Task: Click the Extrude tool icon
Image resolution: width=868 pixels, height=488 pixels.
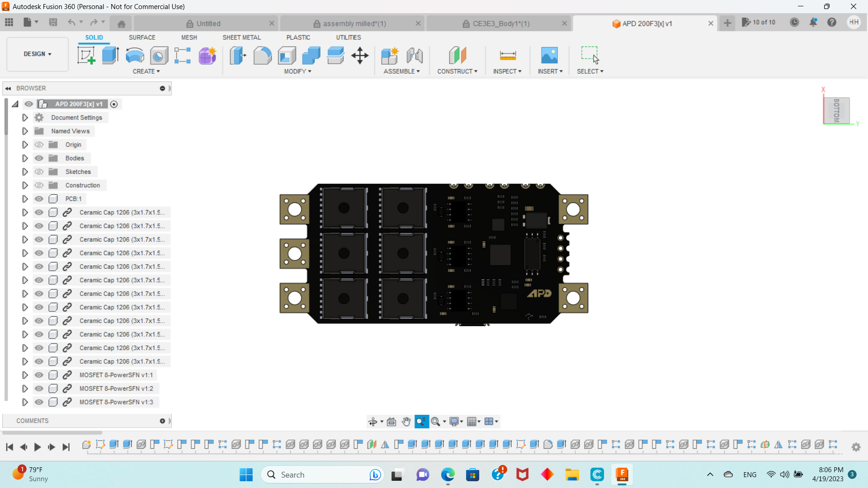Action: [x=110, y=56]
